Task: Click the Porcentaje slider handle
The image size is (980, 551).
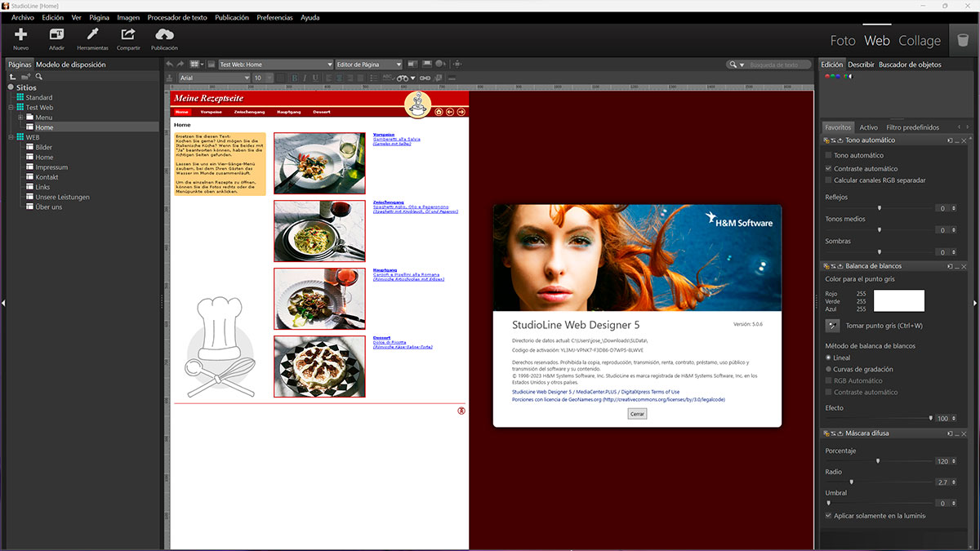Action: 878,460
